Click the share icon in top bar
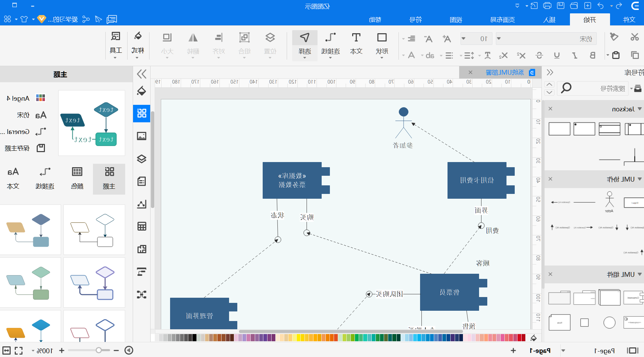 tap(86, 19)
